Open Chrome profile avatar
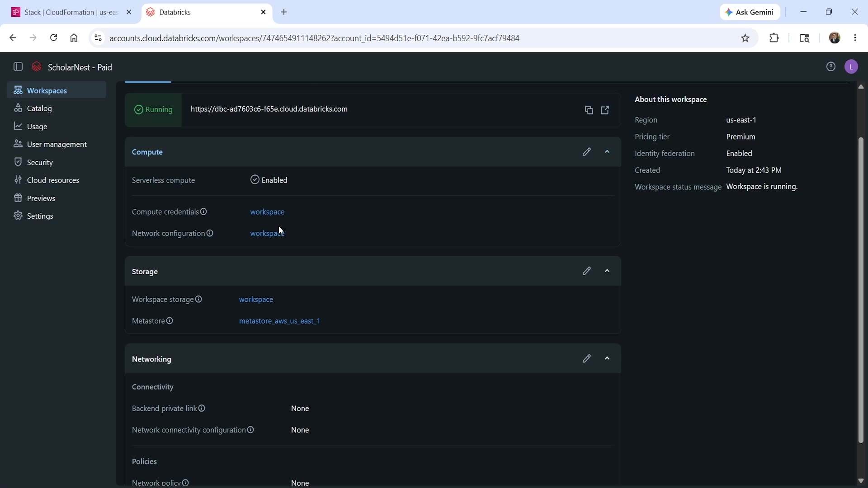 835,38
